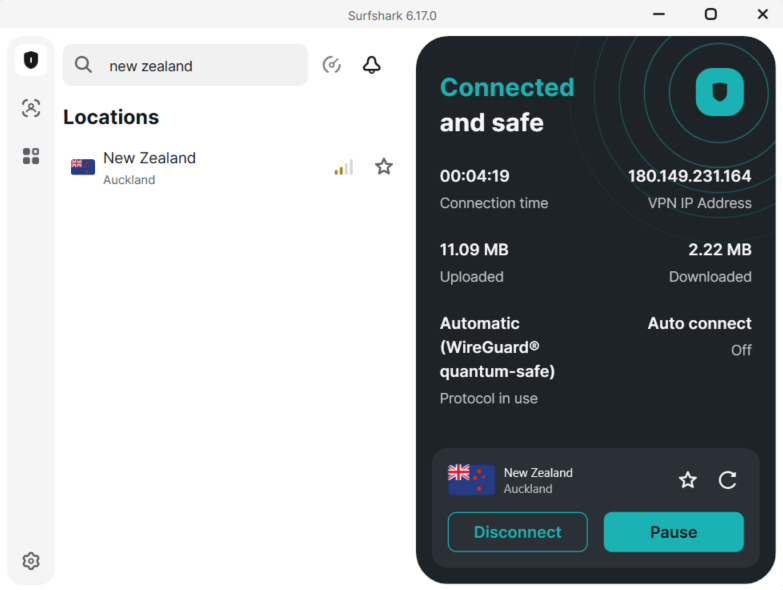
Task: Click the large New Zealand flag in the connection card
Action: 471,479
